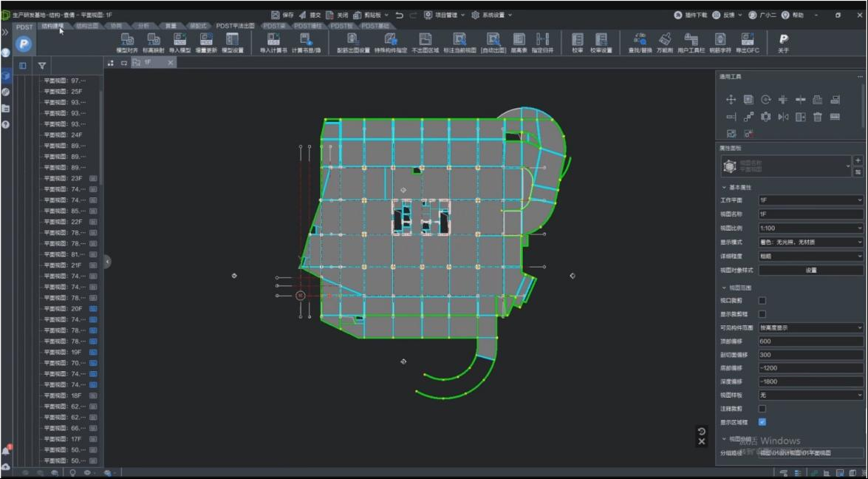
Task: Click the 不出图区域 icon
Action: (x=426, y=39)
